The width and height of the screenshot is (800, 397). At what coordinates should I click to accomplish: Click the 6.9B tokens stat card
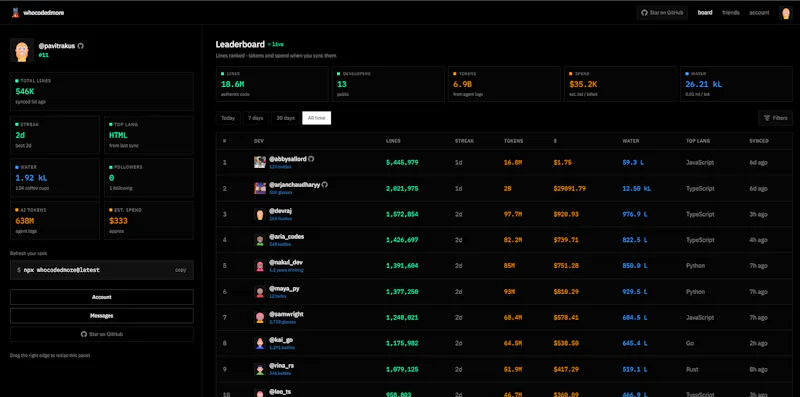(504, 84)
